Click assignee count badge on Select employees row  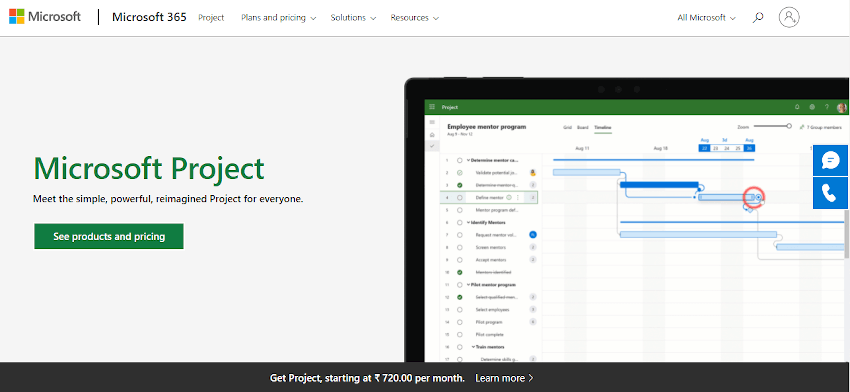[x=533, y=310]
